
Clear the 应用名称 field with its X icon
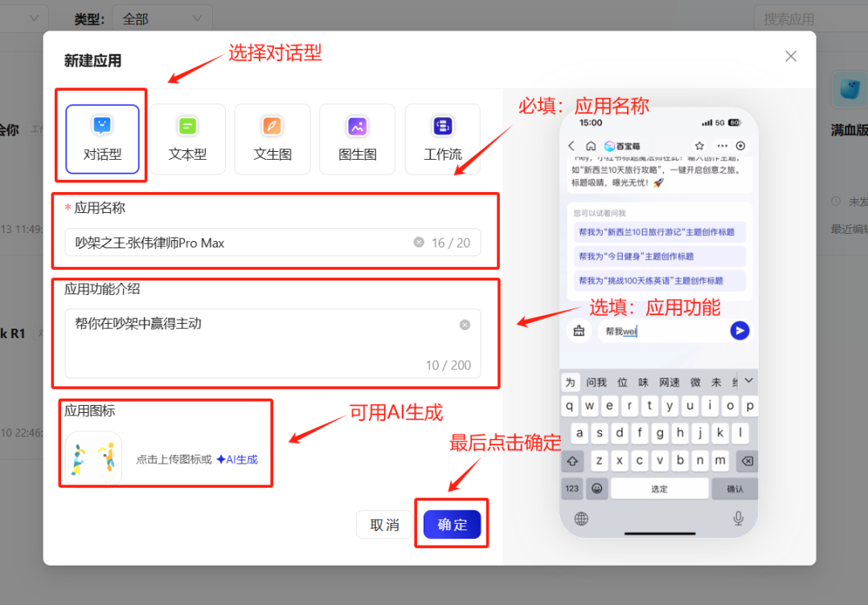[419, 243]
